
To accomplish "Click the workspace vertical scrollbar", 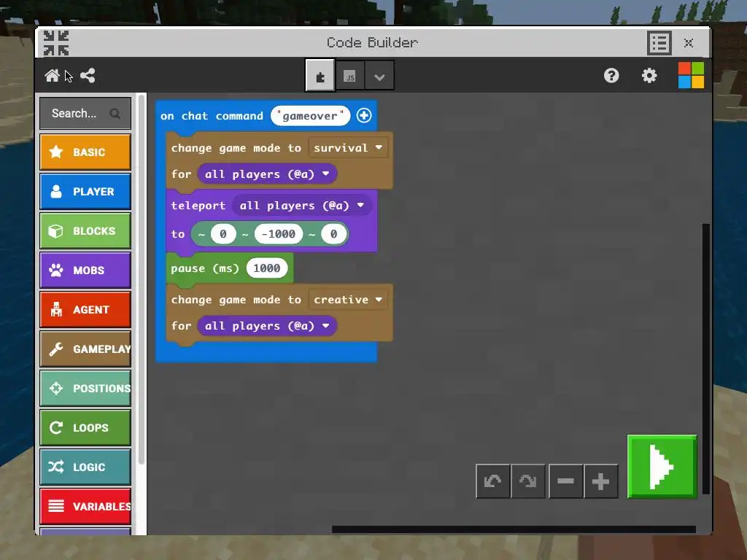I will point(706,359).
